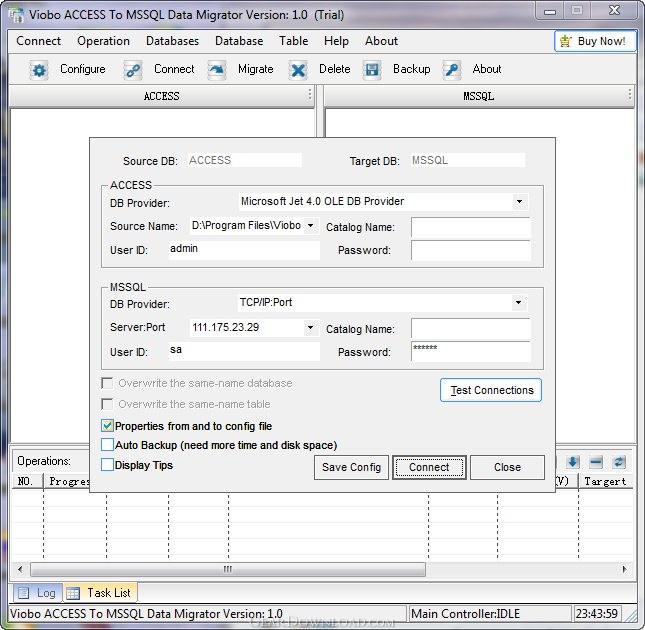This screenshot has height=630, width=645.
Task: Click the scrollbar left arrow
Action: tap(20, 570)
